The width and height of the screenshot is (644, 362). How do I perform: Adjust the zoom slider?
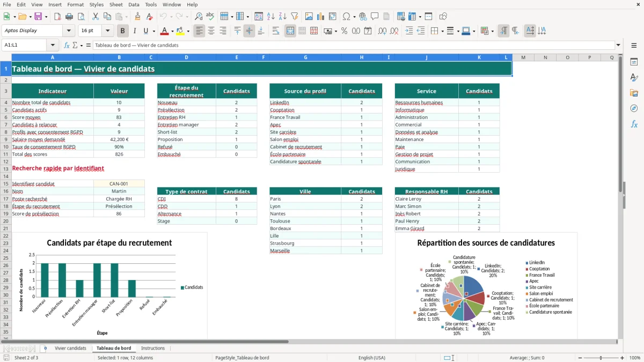[x=601, y=358]
